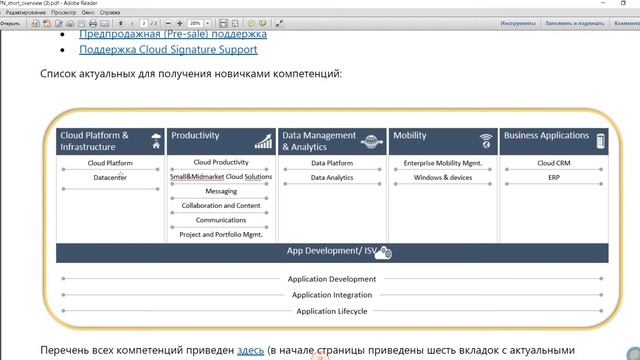Click the zoom percentage field
The image size is (640, 360).
click(x=196, y=24)
